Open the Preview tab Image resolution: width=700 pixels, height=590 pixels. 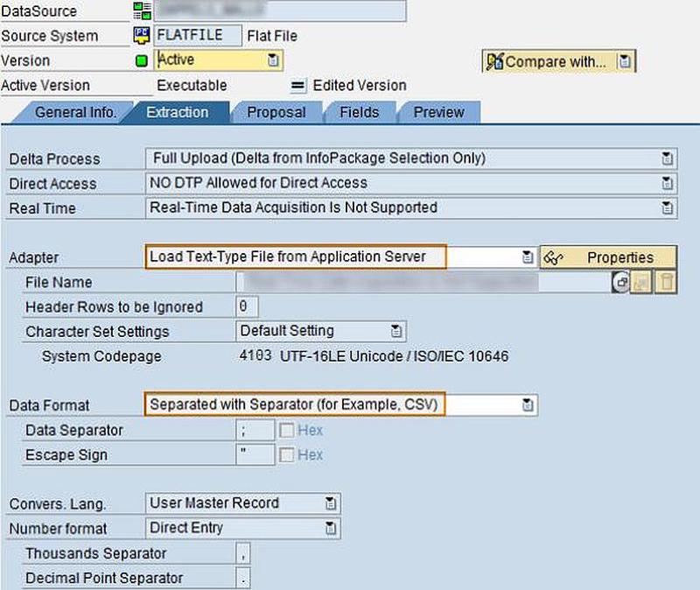click(438, 112)
